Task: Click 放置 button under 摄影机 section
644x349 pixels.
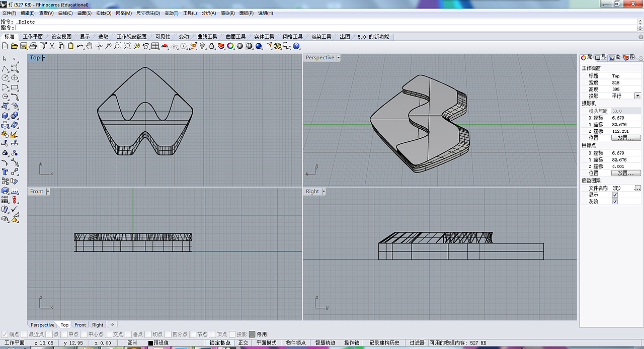Action: [626, 138]
